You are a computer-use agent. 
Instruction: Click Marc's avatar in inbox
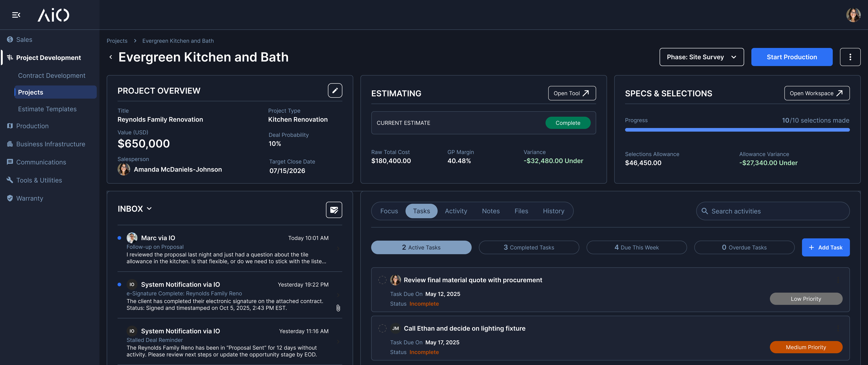[132, 238]
